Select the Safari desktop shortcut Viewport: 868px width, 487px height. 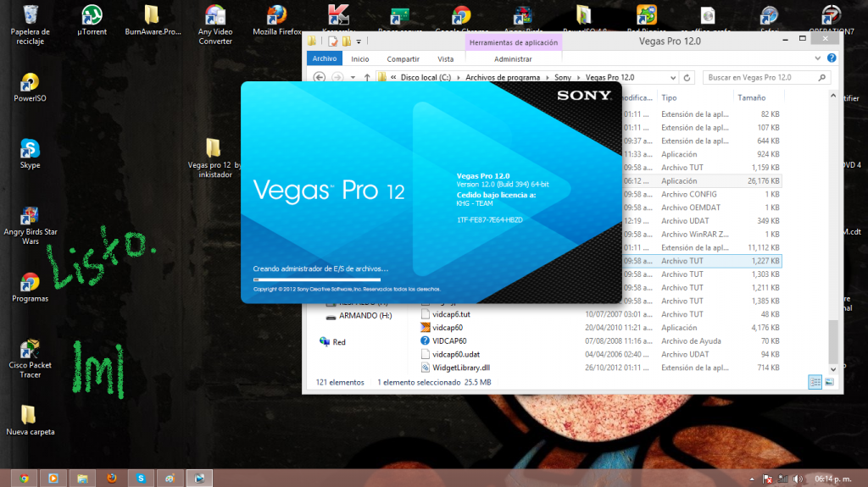point(770,20)
